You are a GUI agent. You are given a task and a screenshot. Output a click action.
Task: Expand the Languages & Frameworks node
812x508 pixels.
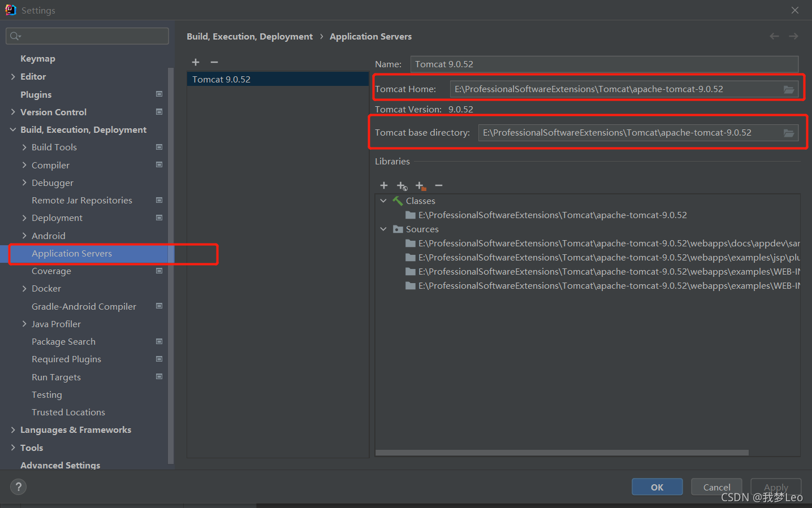(x=13, y=430)
